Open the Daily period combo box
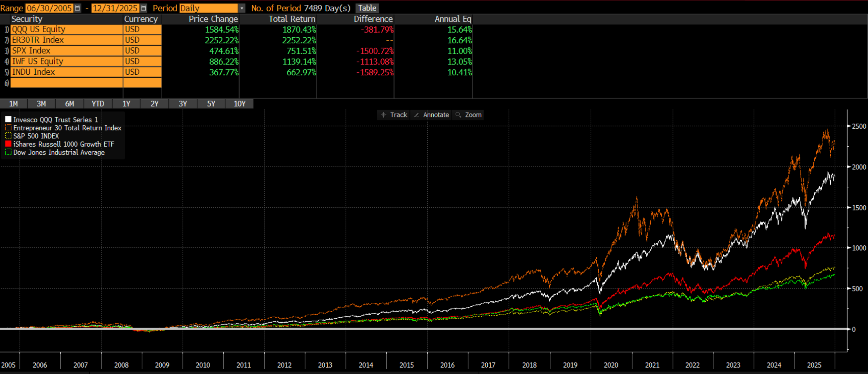 pos(208,8)
